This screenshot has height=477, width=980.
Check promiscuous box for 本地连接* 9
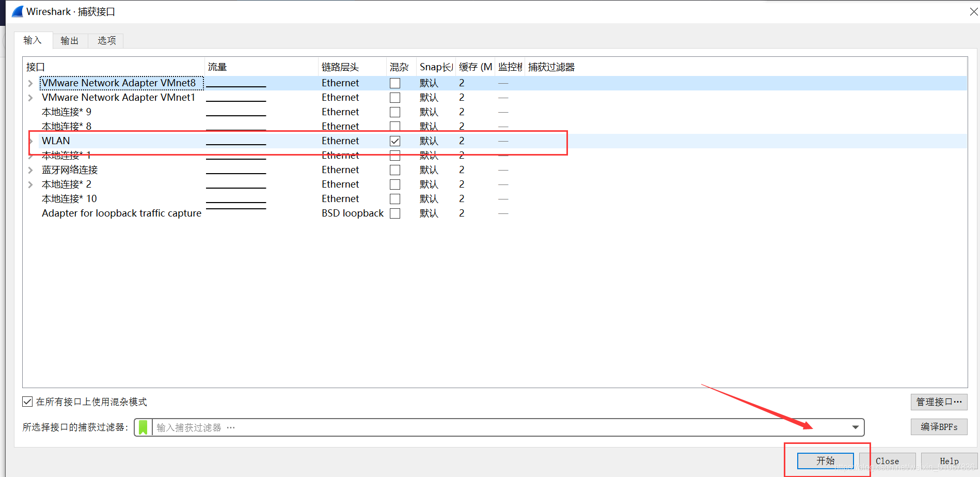tap(395, 112)
